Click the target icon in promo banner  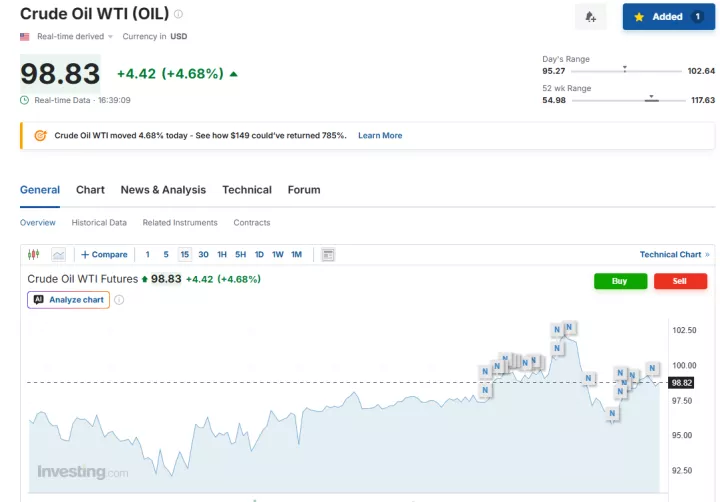coord(40,136)
